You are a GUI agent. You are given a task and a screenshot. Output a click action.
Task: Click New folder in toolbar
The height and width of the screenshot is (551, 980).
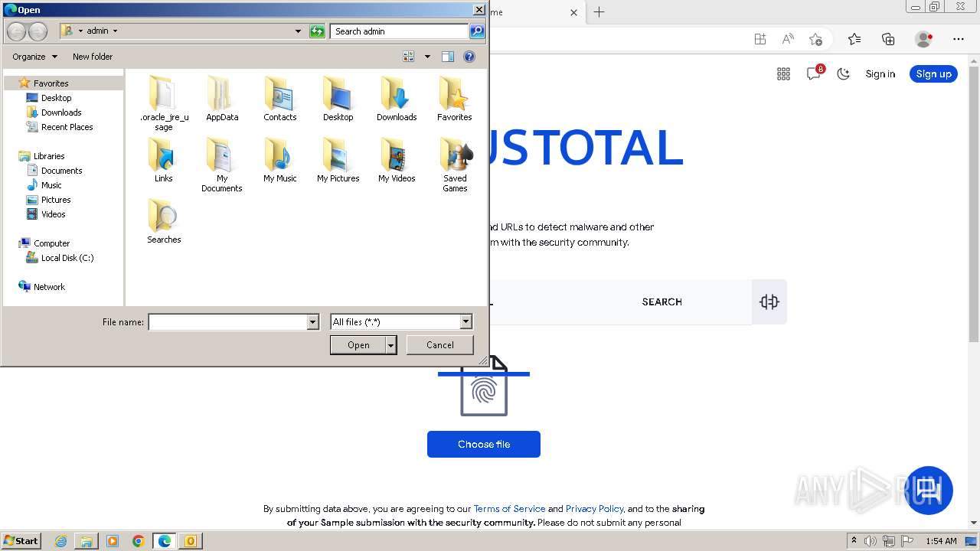(x=93, y=57)
